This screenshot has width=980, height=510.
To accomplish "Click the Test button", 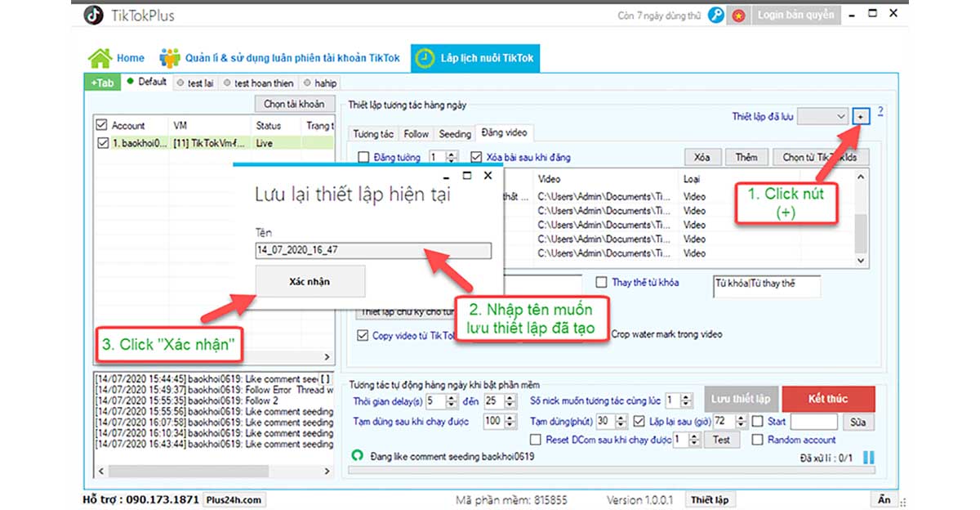I will 721,440.
